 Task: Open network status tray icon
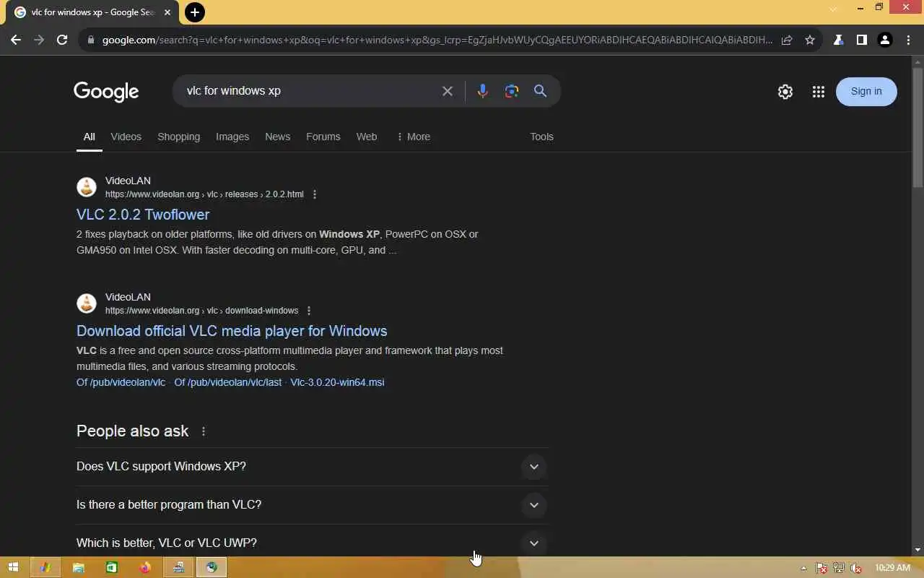(839, 568)
